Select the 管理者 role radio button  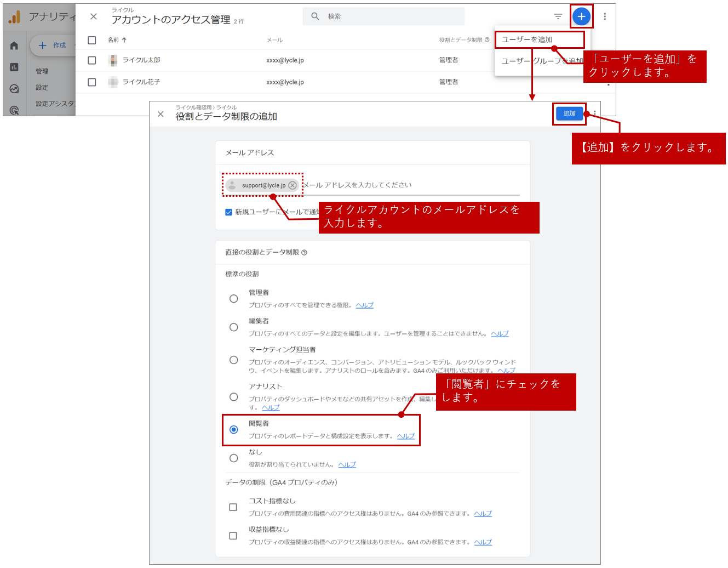[x=234, y=299]
